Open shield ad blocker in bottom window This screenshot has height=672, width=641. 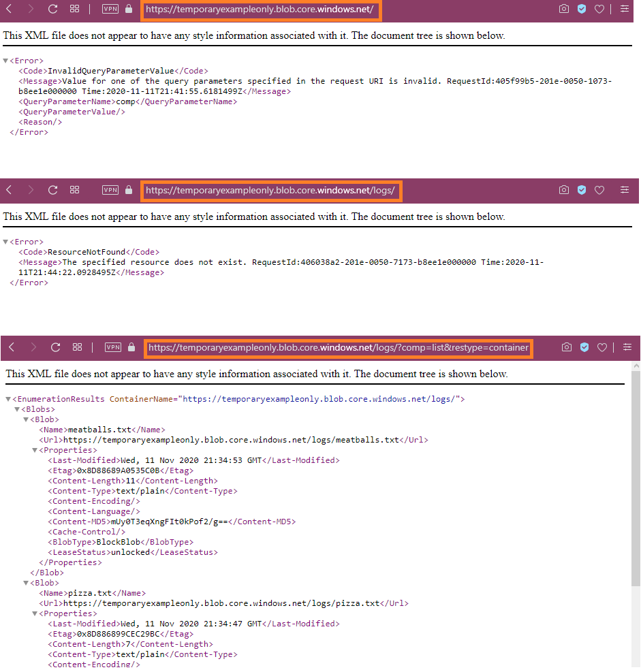tap(584, 347)
